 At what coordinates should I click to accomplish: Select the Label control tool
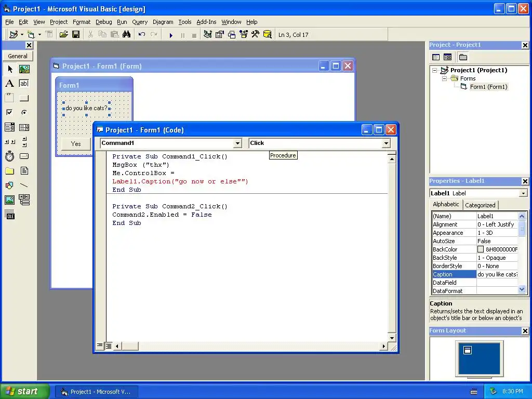10,84
